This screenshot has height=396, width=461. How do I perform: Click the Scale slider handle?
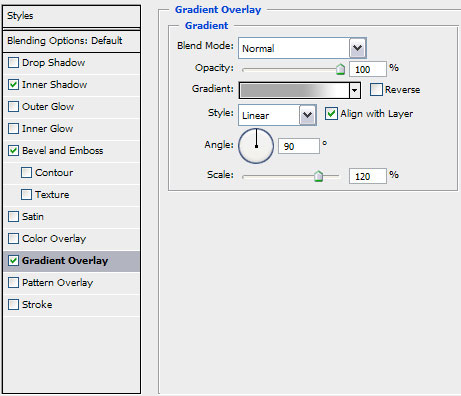[x=318, y=176]
